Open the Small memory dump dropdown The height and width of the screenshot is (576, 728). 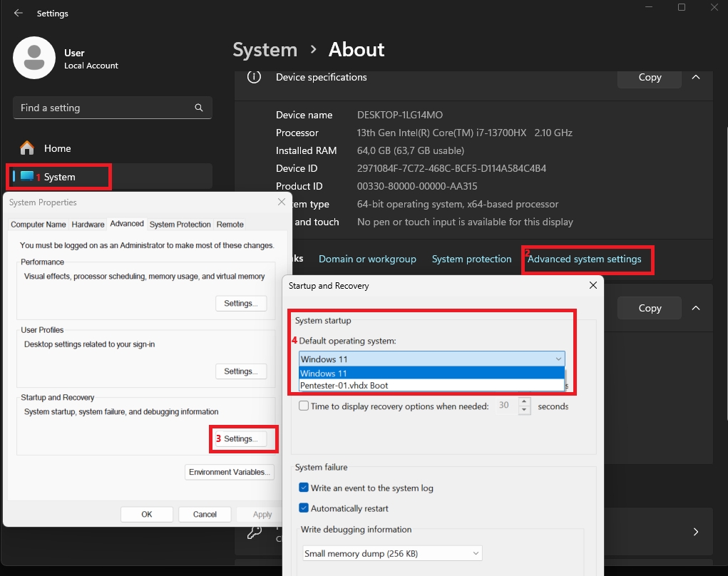click(392, 553)
